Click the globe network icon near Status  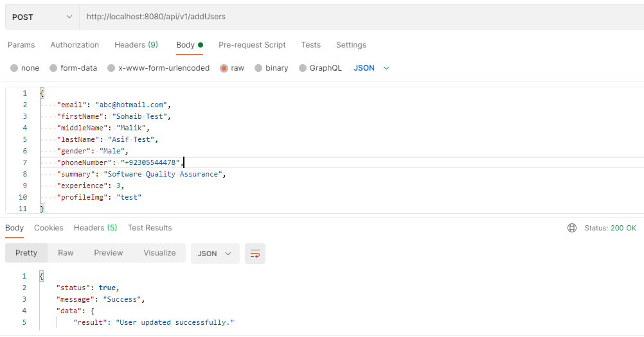coord(572,228)
